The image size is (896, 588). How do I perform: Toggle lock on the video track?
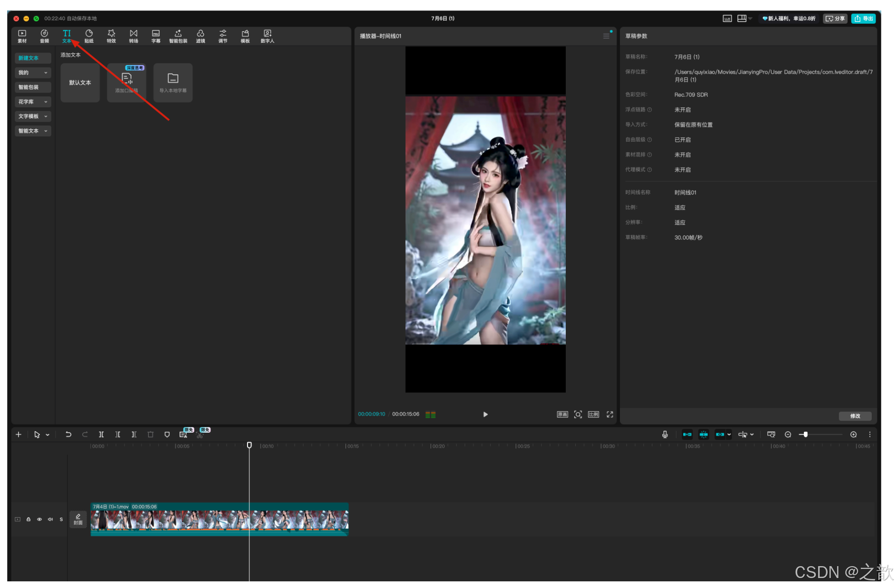click(29, 520)
